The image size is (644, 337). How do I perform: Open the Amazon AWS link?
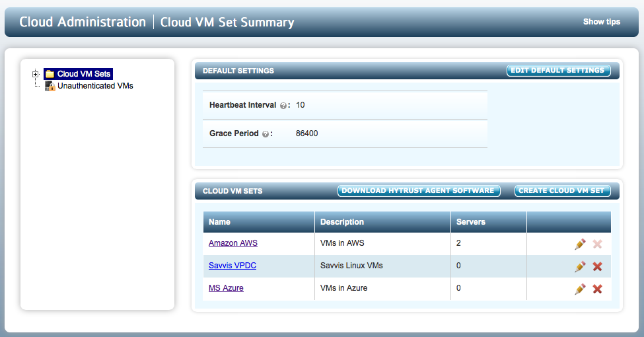point(233,243)
